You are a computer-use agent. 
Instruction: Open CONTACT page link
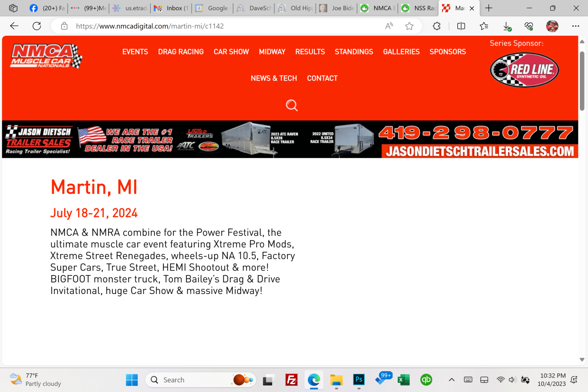(322, 78)
